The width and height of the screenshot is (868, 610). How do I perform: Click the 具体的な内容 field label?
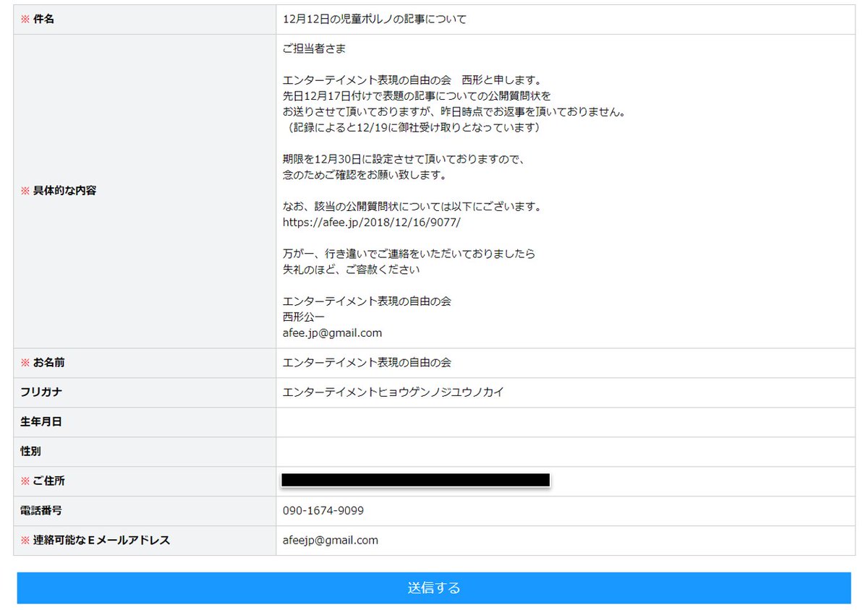[64, 191]
